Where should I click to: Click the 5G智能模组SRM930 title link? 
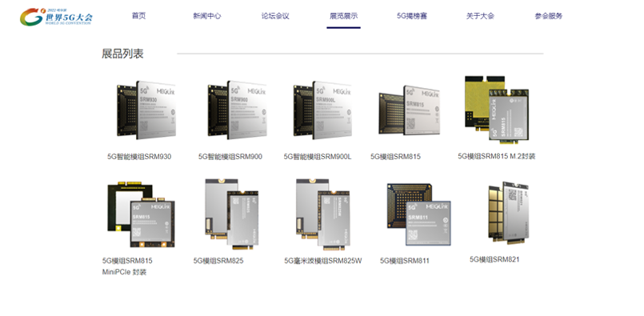139,157
